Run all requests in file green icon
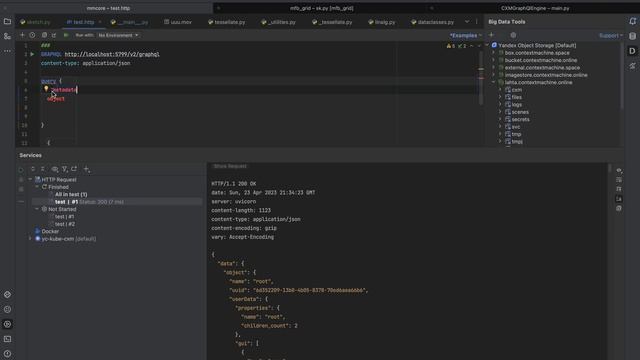The image size is (640, 360). 66,35
